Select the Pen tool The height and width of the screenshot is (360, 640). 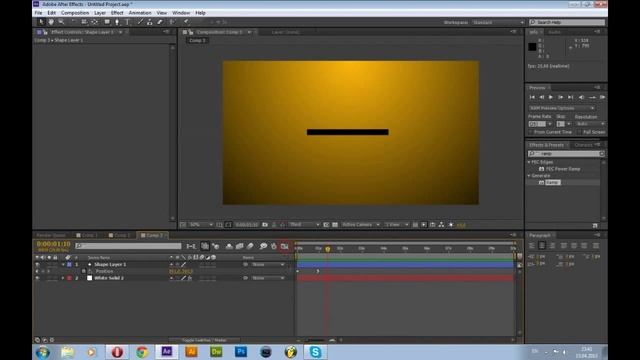[x=117, y=22]
